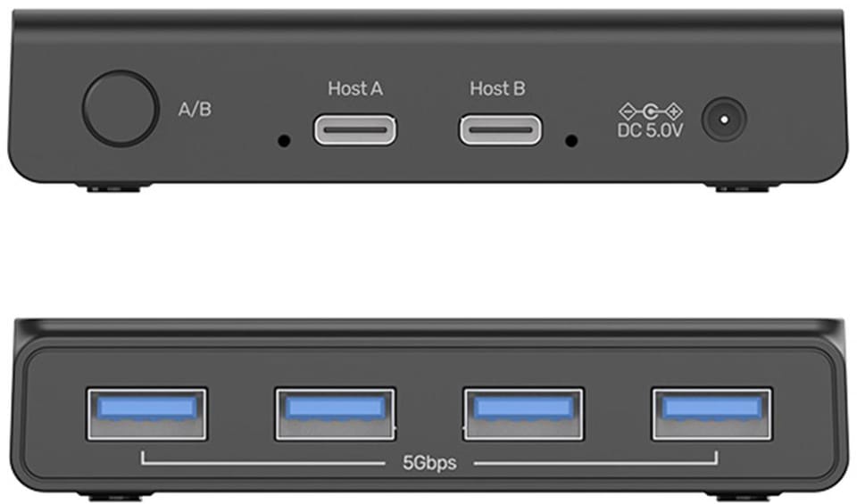This screenshot has width=857, height=504.
Task: Click the first blue USB-A port
Action: [x=147, y=414]
